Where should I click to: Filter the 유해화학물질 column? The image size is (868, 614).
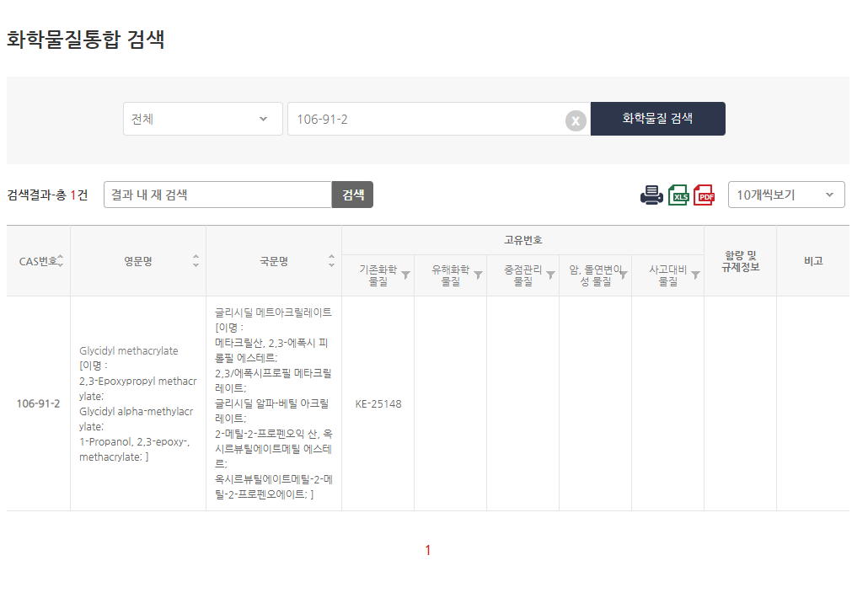click(x=479, y=275)
